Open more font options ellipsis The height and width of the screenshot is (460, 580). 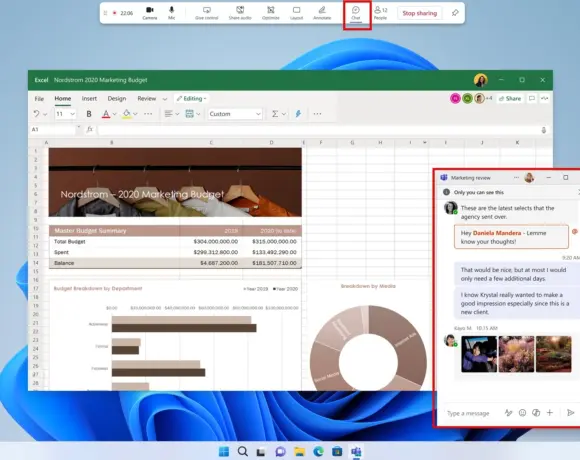[148, 114]
